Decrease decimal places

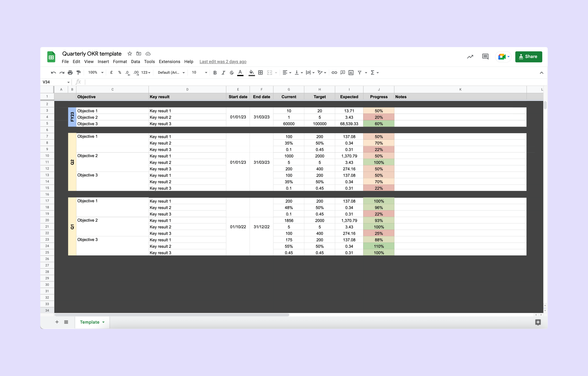pyautogui.click(x=128, y=73)
